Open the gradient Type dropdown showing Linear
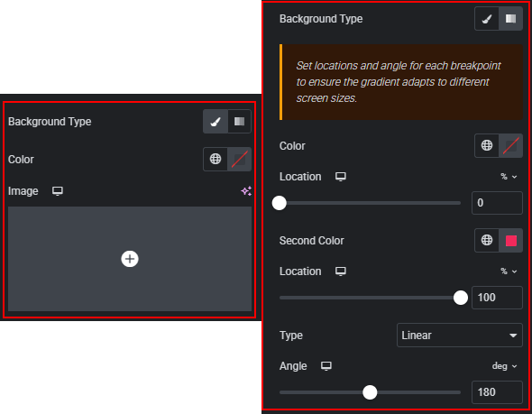Screen dimensions: 532x414 [x=460, y=336]
